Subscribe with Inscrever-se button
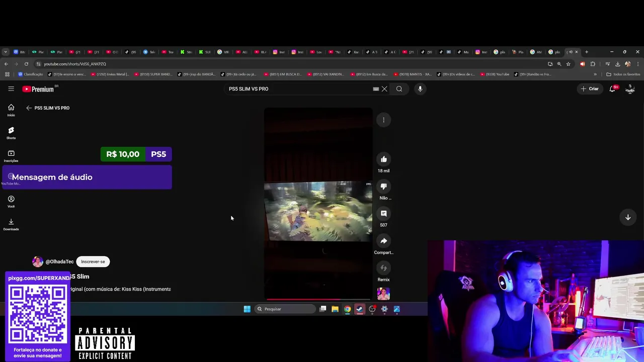Screen dimensions: 644x362 [x=93, y=261]
